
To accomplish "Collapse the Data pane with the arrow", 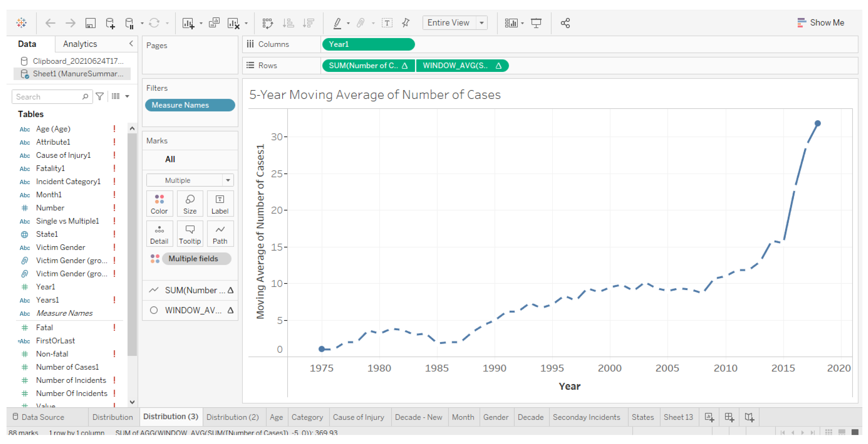I will [x=131, y=43].
